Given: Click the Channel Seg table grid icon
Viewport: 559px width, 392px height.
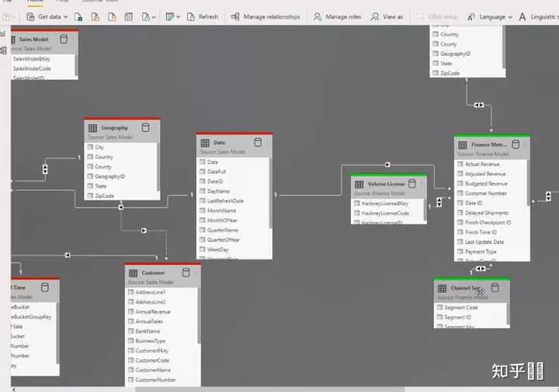Looking at the screenshot, I should click(x=442, y=288).
